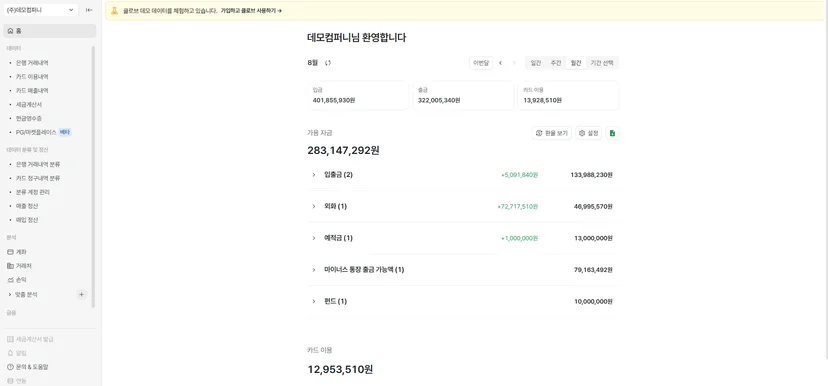Switch to the 기간 선택 tab

[x=602, y=63]
